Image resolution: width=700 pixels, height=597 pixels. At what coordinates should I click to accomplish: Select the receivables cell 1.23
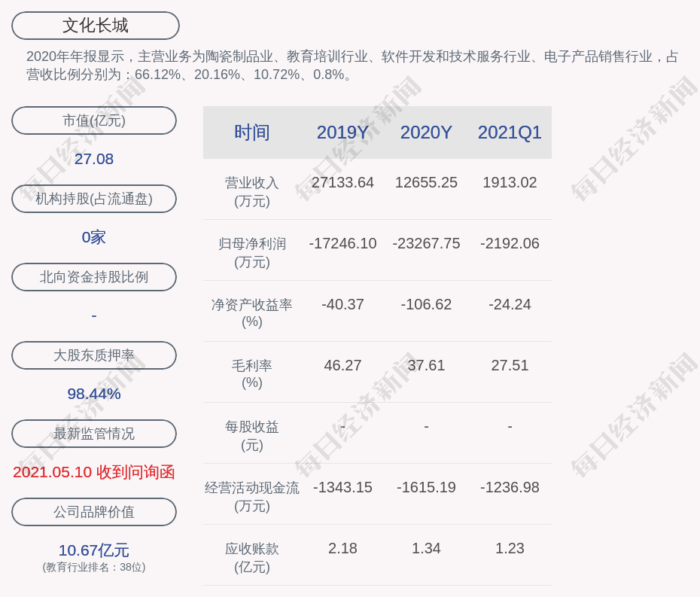click(510, 548)
